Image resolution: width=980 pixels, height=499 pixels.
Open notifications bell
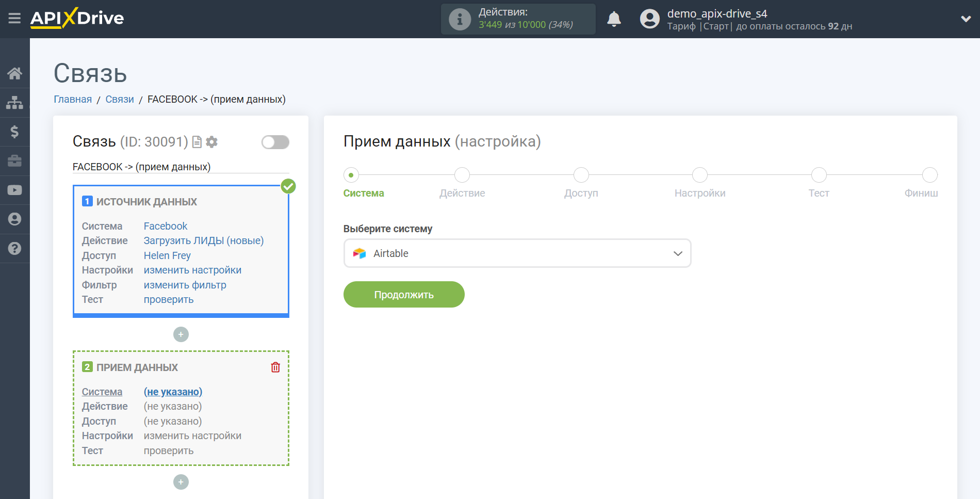614,19
